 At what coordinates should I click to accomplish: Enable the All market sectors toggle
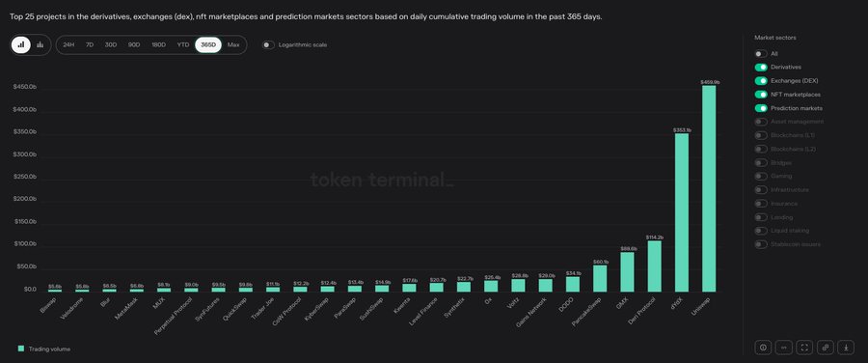point(761,54)
